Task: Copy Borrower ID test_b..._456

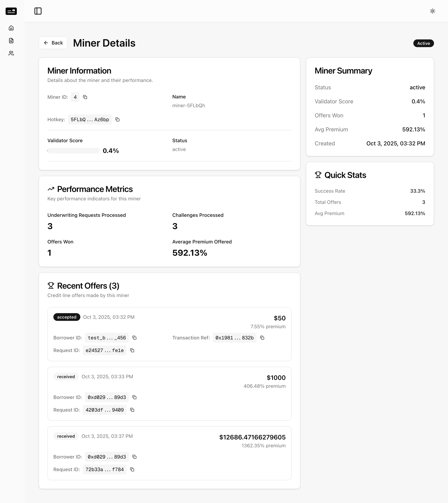Action: pyautogui.click(x=134, y=338)
